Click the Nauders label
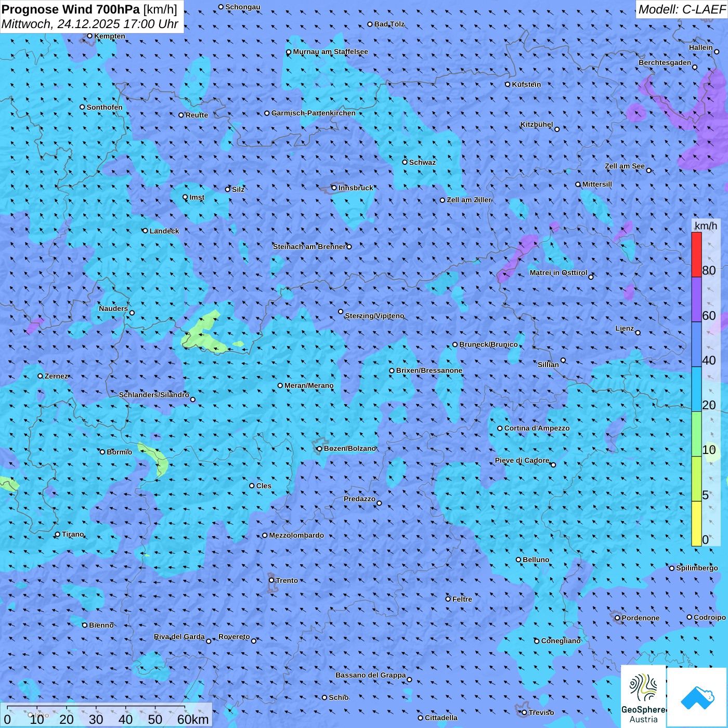728x728 pixels. 113,308
